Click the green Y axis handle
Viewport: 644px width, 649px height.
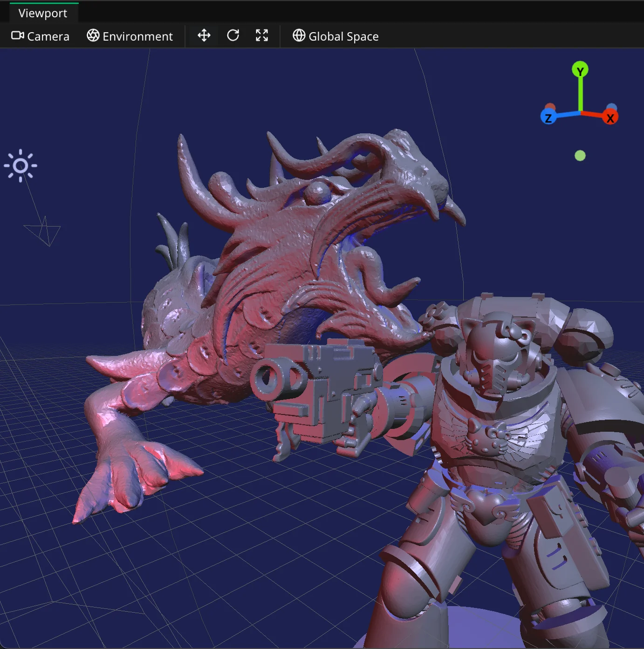click(580, 70)
